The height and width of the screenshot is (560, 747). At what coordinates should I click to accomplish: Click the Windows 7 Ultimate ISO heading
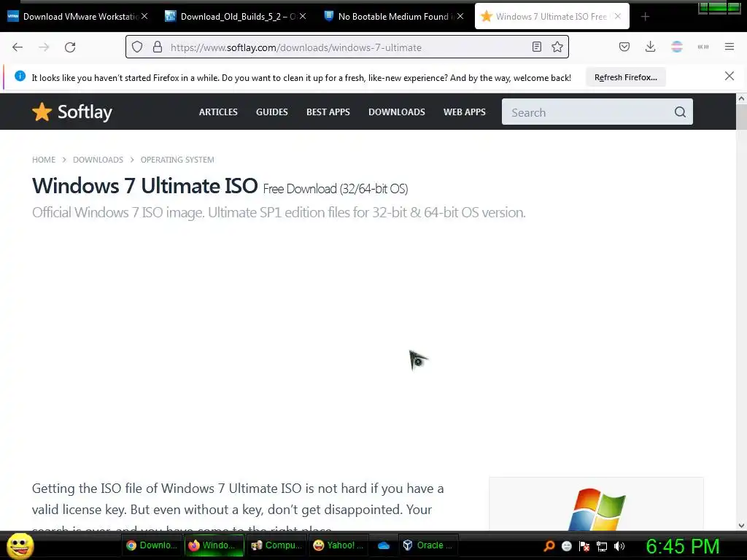(145, 186)
